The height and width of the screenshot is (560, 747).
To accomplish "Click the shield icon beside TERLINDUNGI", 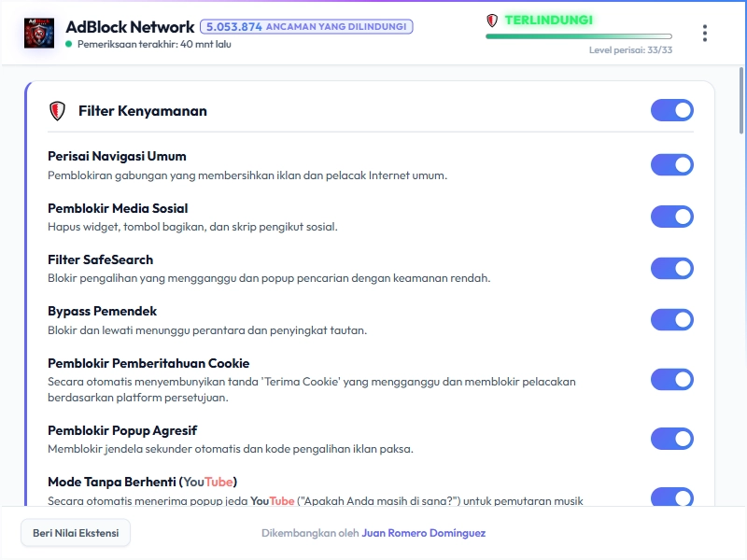I will click(492, 20).
